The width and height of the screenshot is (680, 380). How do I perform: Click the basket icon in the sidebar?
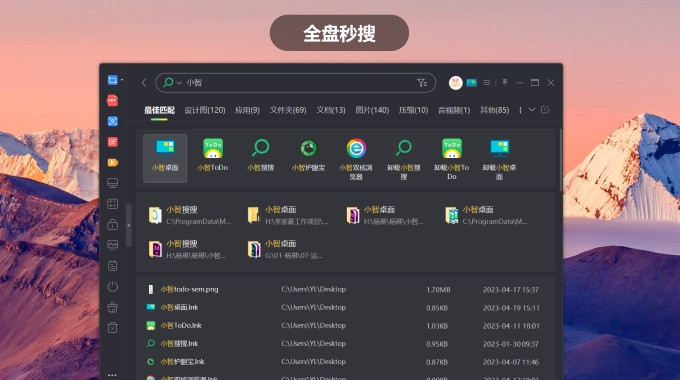[112, 307]
